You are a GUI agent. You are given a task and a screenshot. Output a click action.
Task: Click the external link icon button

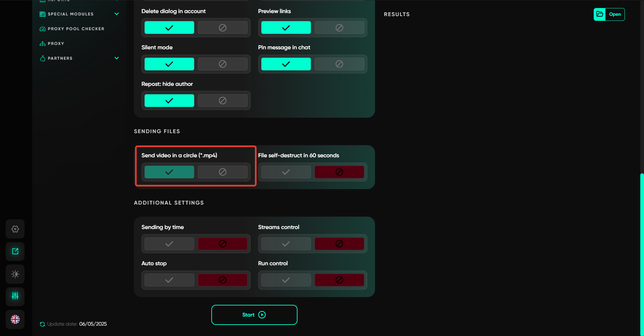tap(15, 251)
